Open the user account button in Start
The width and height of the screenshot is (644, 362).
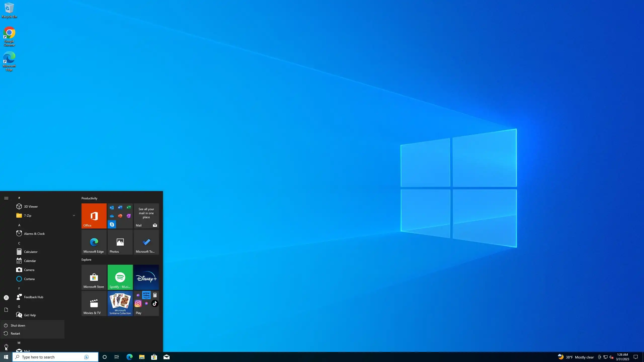tap(6, 298)
